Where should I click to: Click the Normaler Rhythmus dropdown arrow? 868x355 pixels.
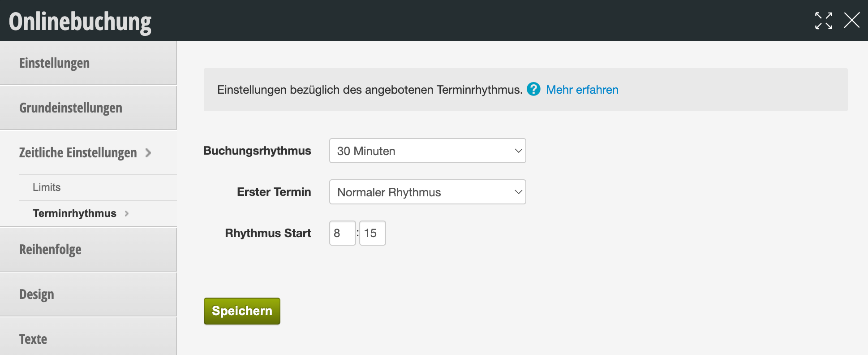[518, 192]
